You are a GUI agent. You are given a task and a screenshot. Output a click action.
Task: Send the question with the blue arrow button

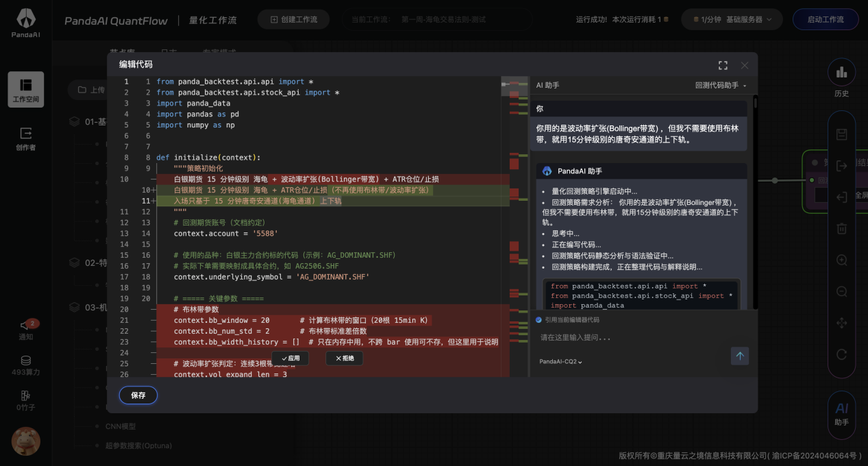point(740,355)
